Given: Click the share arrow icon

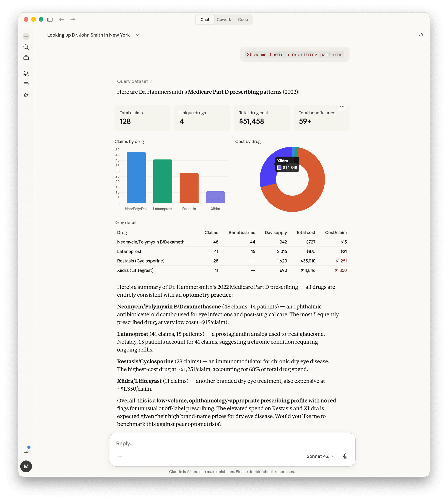Looking at the screenshot, I should point(421,35).
